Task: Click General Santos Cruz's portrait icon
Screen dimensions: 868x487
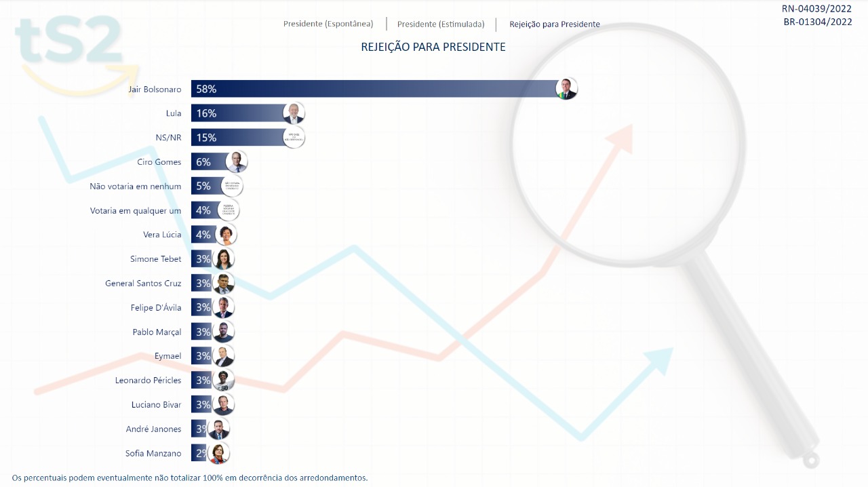Action: (x=223, y=284)
